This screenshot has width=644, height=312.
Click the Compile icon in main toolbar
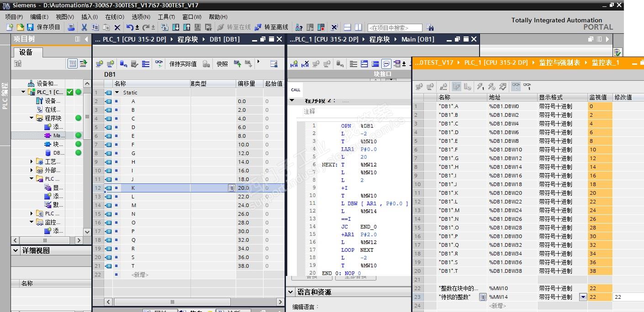(165, 27)
